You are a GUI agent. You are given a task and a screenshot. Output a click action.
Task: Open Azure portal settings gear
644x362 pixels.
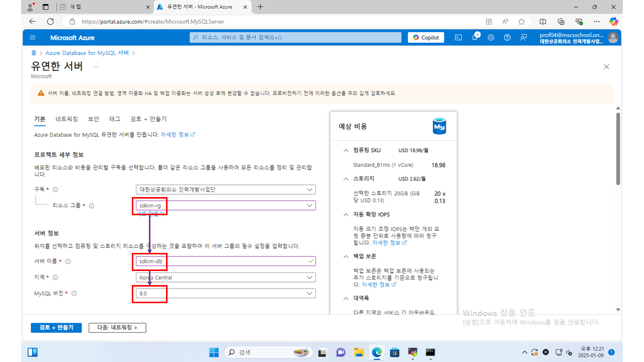(491, 38)
